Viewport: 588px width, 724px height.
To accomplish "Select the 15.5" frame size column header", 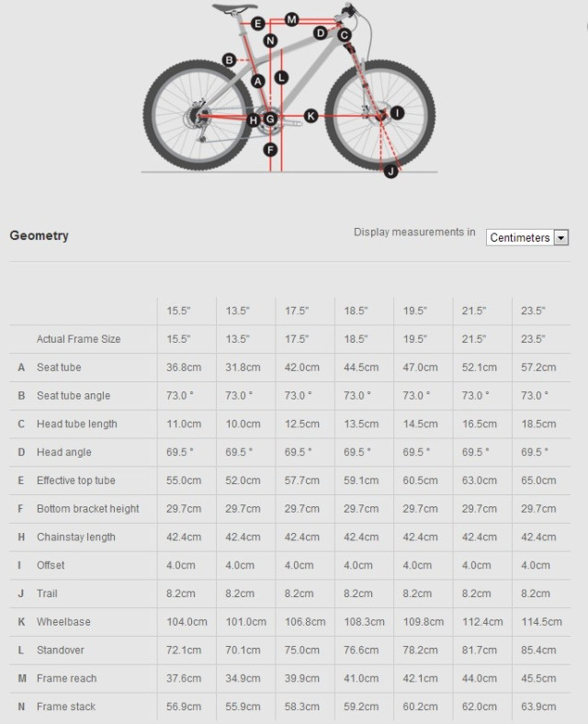I will (178, 311).
